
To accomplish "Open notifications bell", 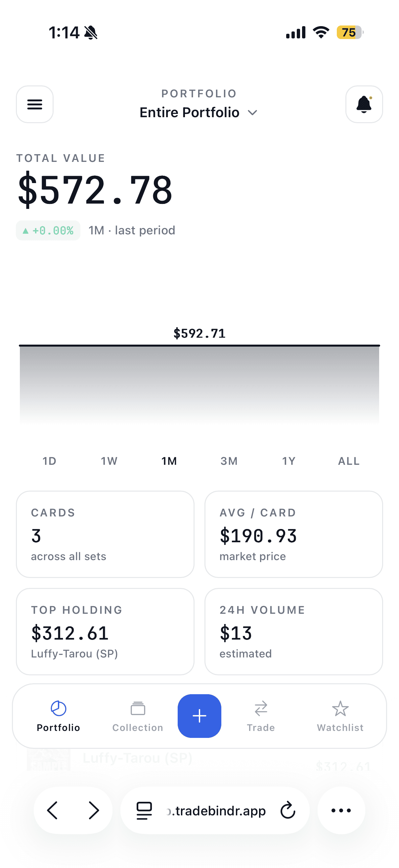I will tap(364, 104).
